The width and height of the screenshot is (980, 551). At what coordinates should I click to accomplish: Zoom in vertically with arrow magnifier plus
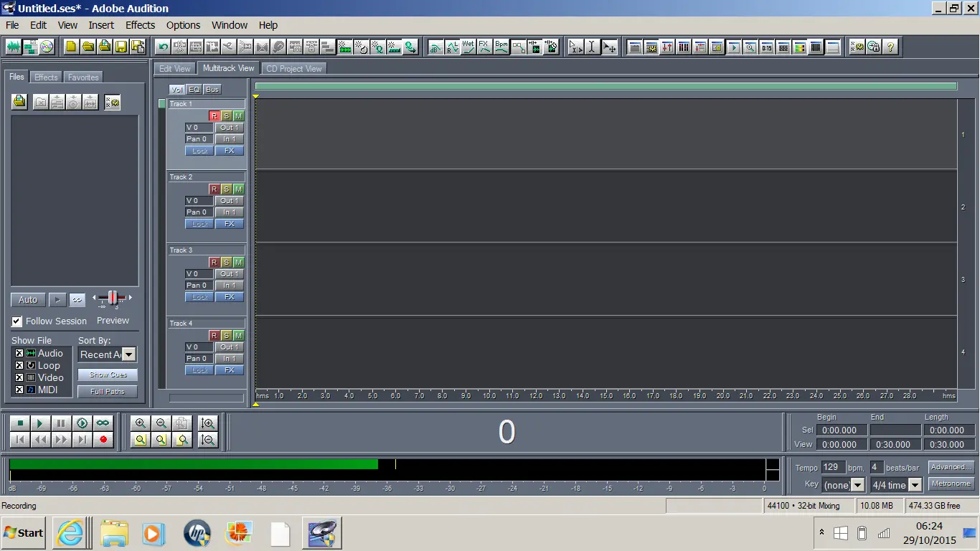[209, 424]
